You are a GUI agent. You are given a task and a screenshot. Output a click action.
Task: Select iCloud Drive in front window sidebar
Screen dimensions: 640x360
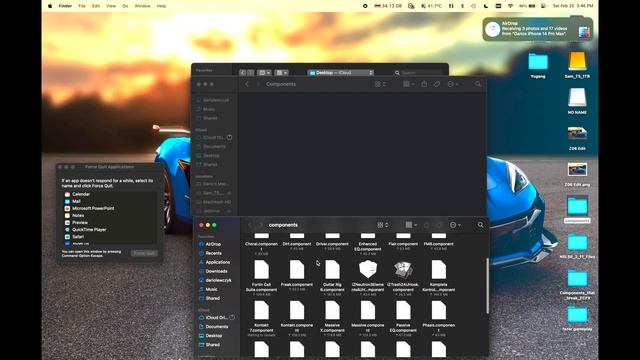click(x=216, y=318)
